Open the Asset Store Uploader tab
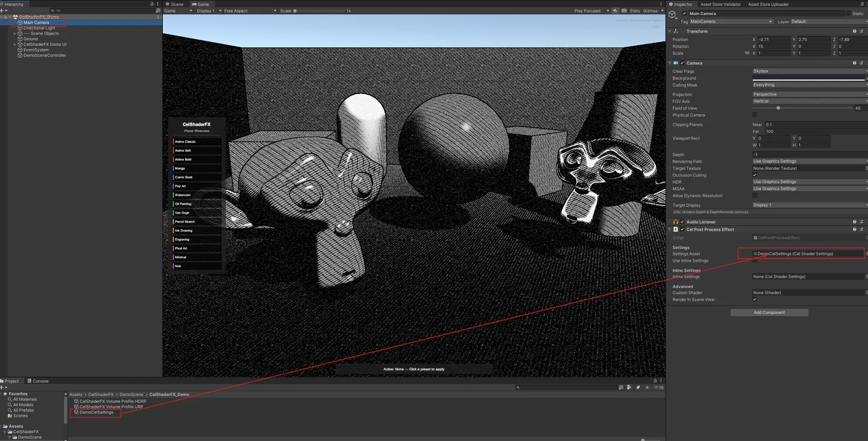Screen dimensions: 868x441 coord(768,4)
